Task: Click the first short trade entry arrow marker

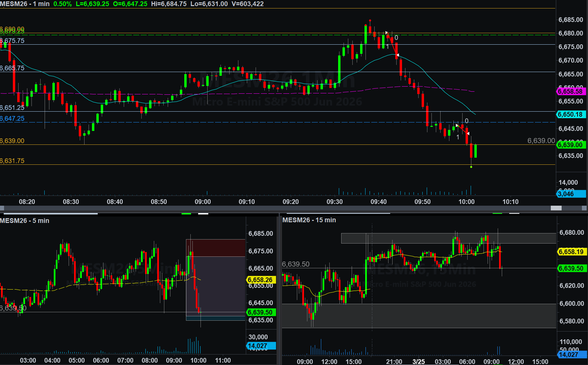Action: point(386,33)
